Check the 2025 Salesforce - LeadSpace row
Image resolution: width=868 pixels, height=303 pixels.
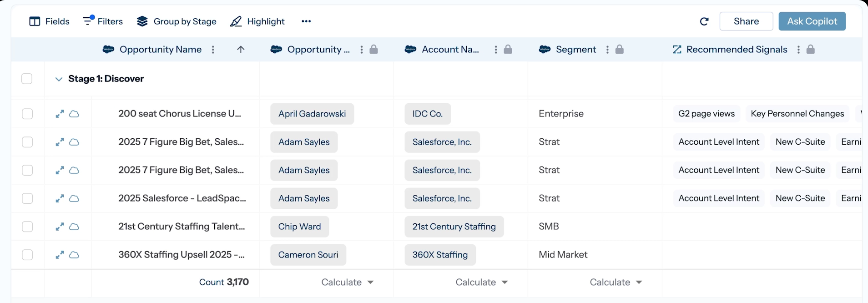[27, 198]
